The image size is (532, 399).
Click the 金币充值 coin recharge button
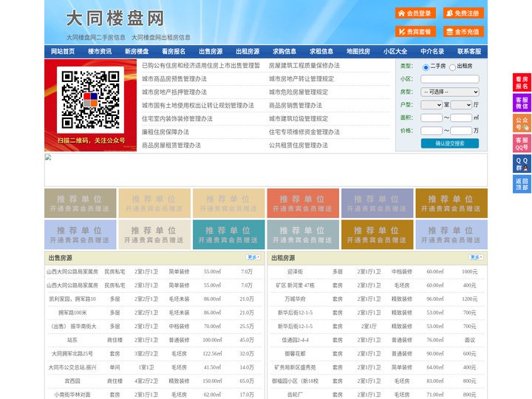pyautogui.click(x=463, y=32)
